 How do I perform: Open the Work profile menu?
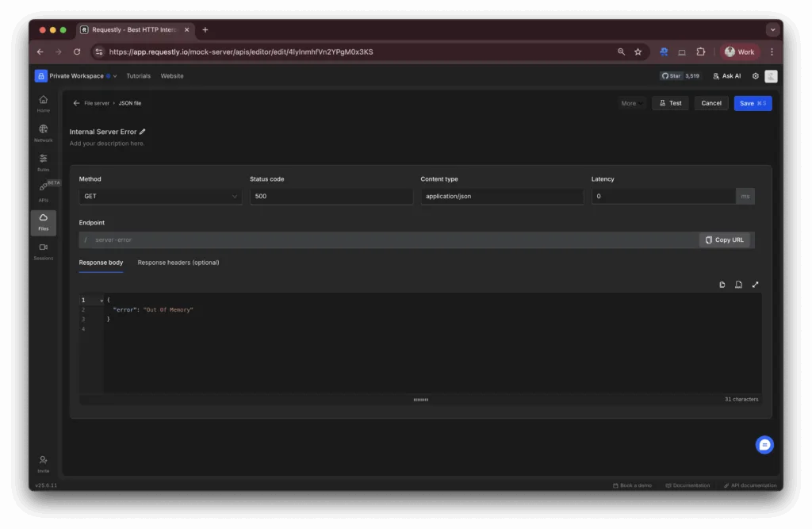pyautogui.click(x=740, y=52)
